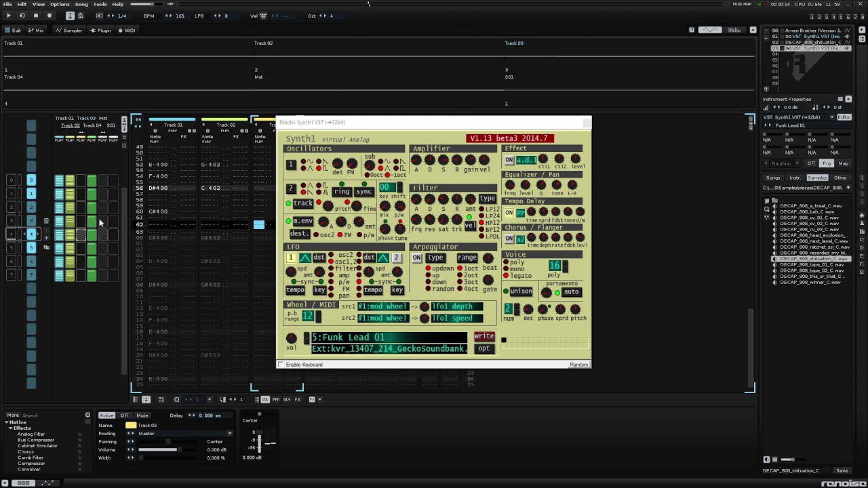Enable the unison button in Synth1
This screenshot has height=488, width=868.
pos(521,291)
